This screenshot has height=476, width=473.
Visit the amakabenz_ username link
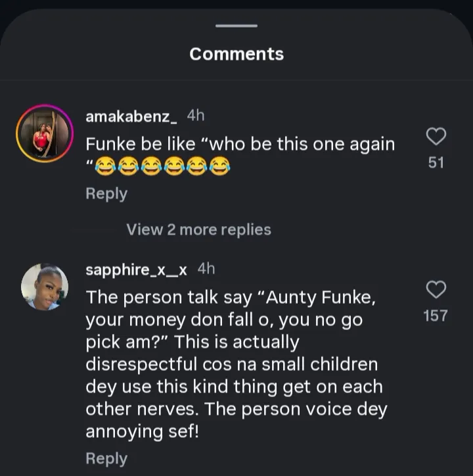tap(131, 116)
